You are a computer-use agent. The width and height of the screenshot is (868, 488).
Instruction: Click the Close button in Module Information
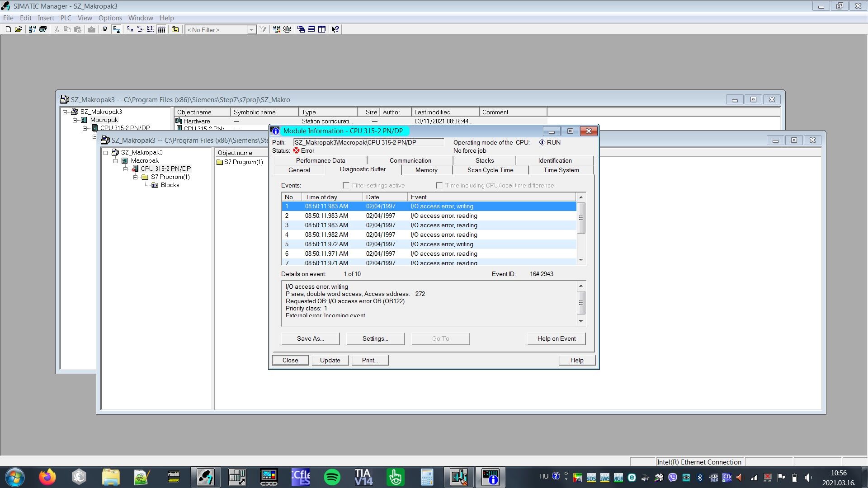pyautogui.click(x=290, y=360)
